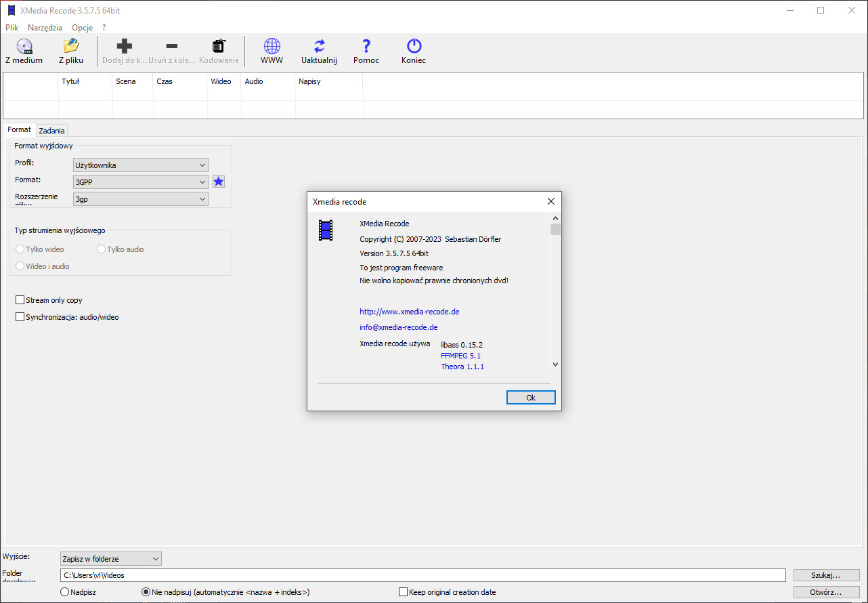This screenshot has width=868, height=603.
Task: Click the XMedia Recode title bar app icon
Action: click(x=11, y=11)
